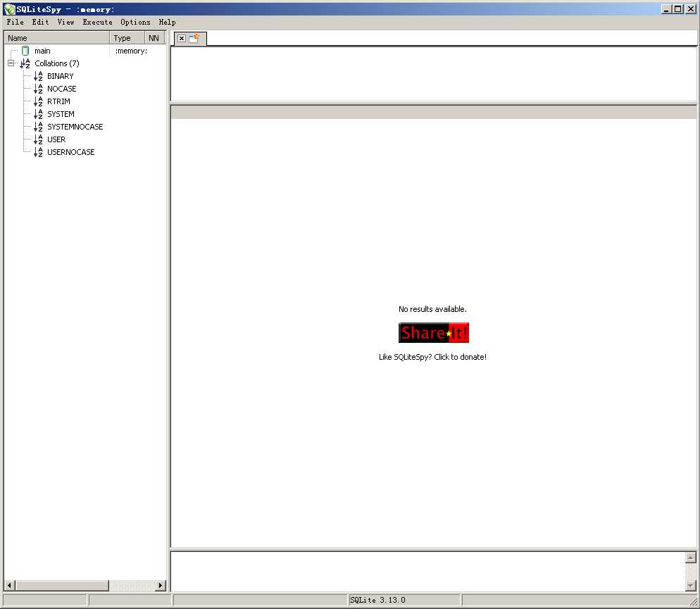Screen dimensions: 700x609
Task: Click the ':memory:' type cell
Action: 131,51
